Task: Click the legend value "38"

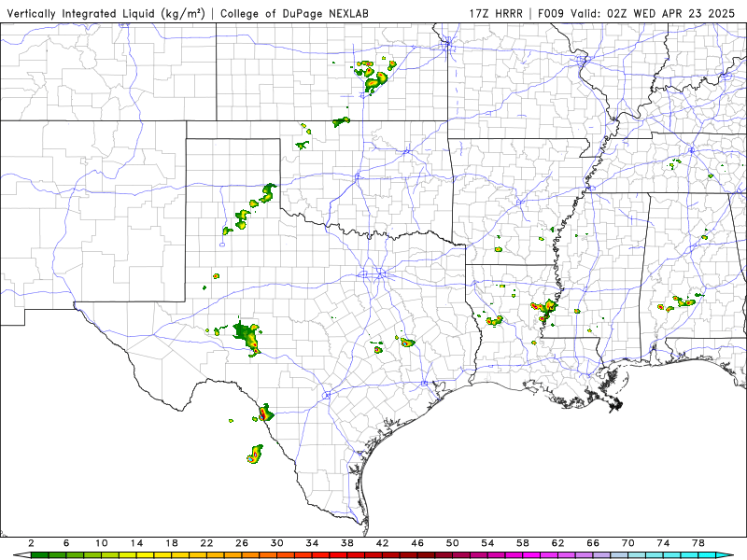Action: (347, 543)
